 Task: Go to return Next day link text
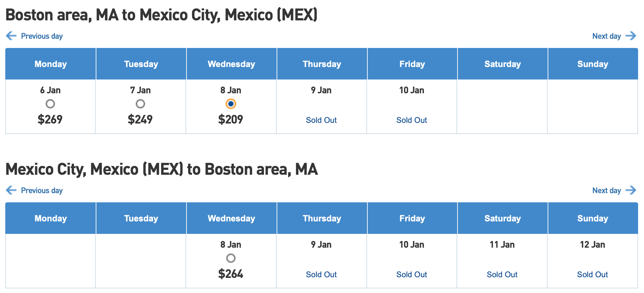606,191
